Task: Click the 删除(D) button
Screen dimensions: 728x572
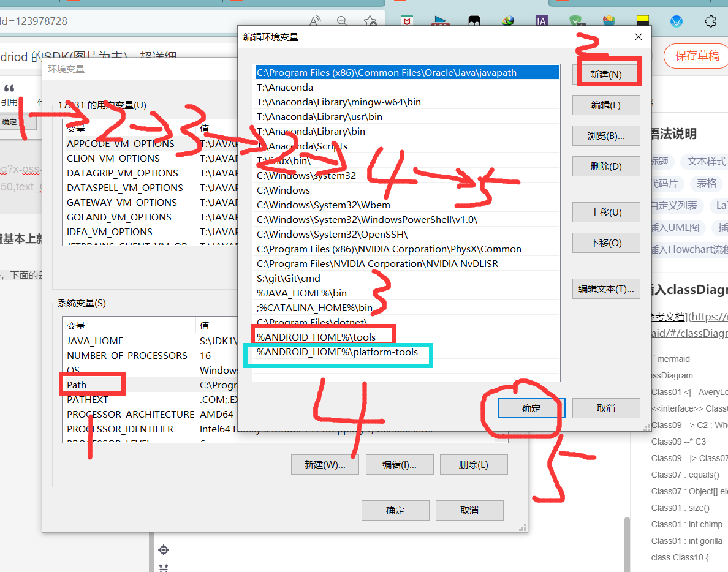Action: pyautogui.click(x=606, y=166)
